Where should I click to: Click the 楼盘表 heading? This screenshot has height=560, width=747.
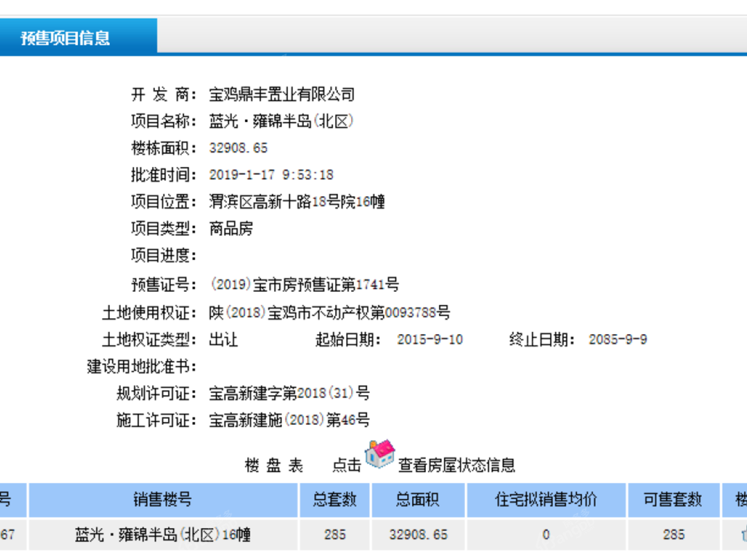point(274,465)
